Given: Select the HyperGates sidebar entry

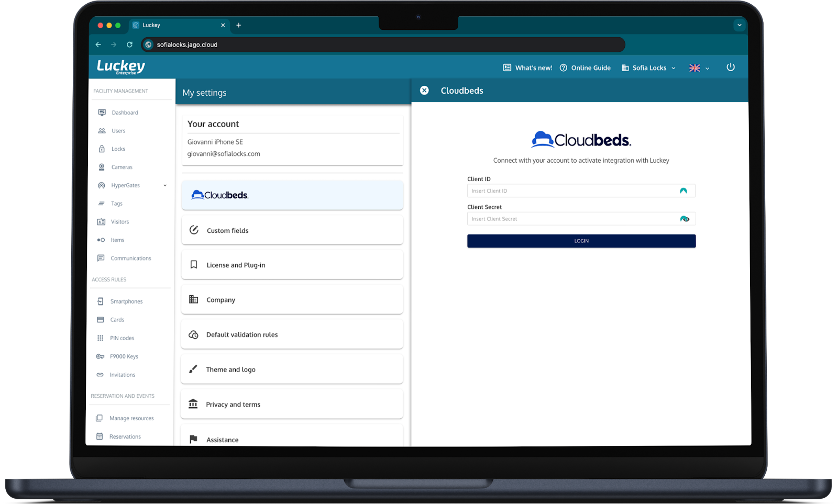Looking at the screenshot, I should click(x=125, y=185).
